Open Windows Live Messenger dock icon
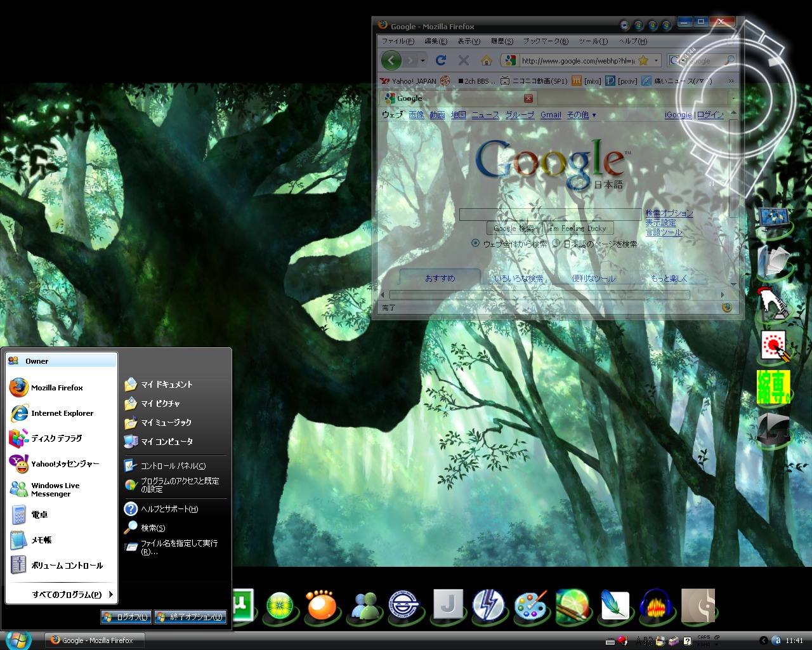The image size is (812, 650). pyautogui.click(x=365, y=606)
